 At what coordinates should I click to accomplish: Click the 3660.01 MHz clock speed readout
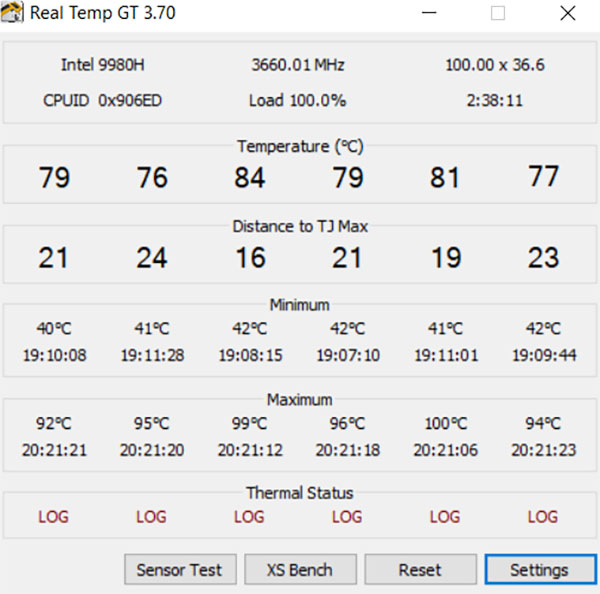(x=298, y=65)
